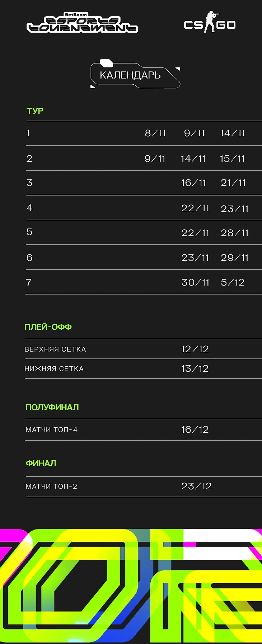Image resolution: width=262 pixels, height=644 pixels.
Task: Open the ПЛЕЙ-ОФФ section header
Action: click(48, 327)
